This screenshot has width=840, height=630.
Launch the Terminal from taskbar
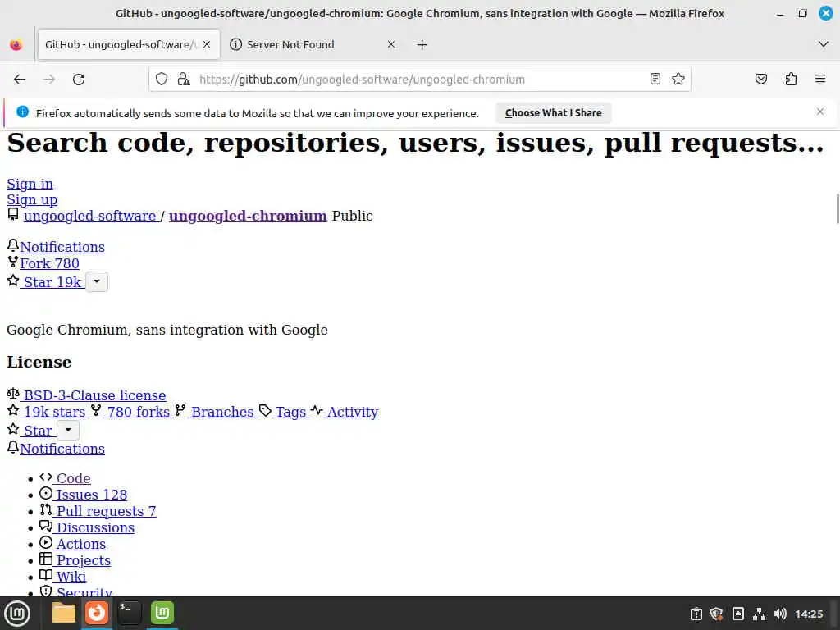coord(129,613)
